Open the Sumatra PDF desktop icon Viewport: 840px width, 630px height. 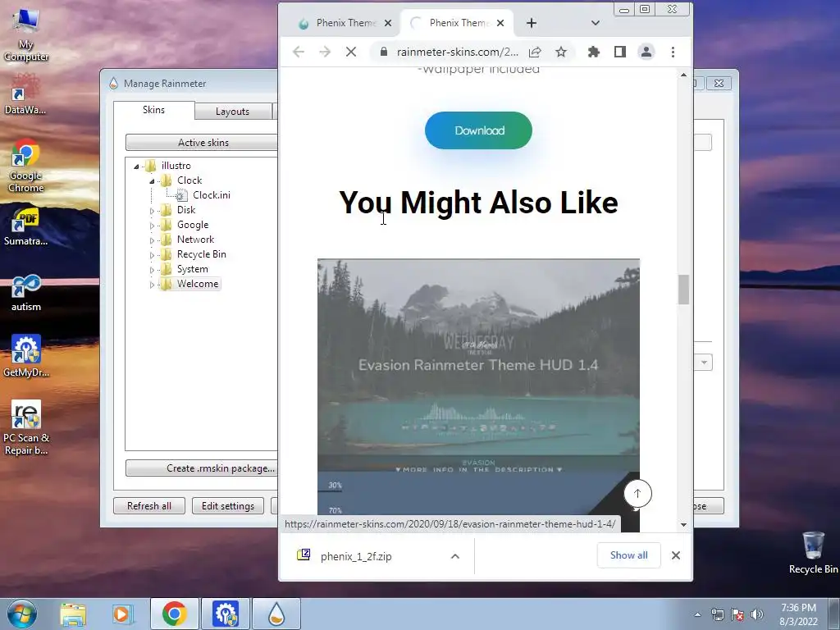coord(25,227)
